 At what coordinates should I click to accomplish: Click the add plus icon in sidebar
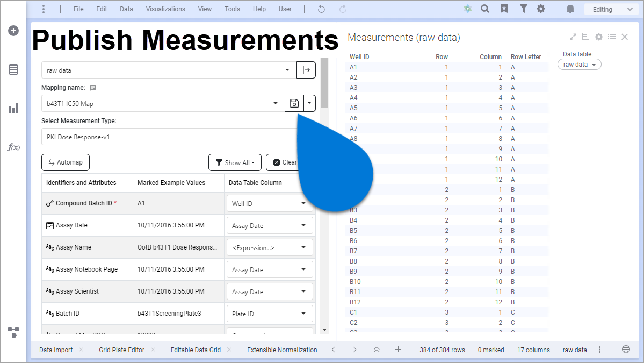click(x=13, y=31)
